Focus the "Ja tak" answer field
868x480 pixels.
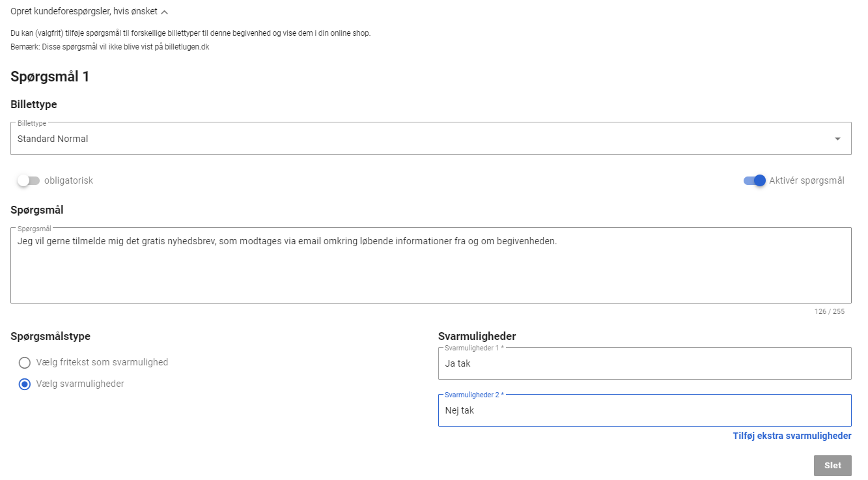tap(644, 363)
